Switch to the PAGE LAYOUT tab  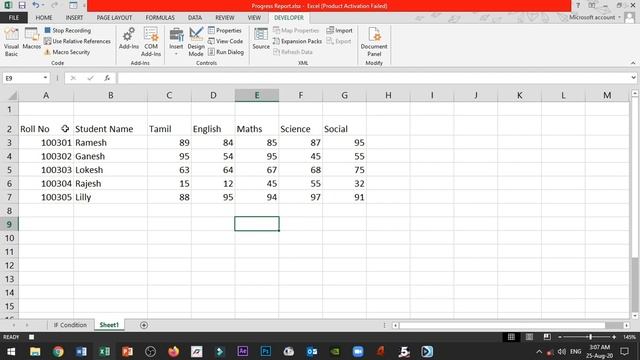coord(114,18)
